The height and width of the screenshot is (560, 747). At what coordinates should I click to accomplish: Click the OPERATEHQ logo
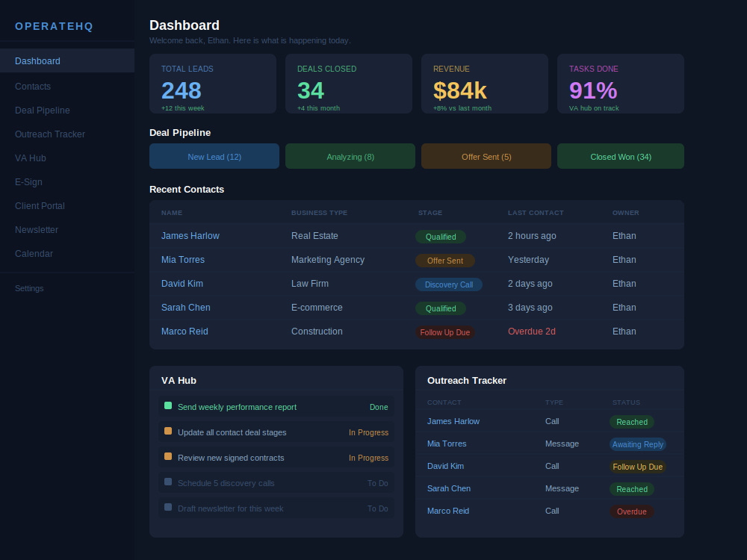[x=54, y=26]
